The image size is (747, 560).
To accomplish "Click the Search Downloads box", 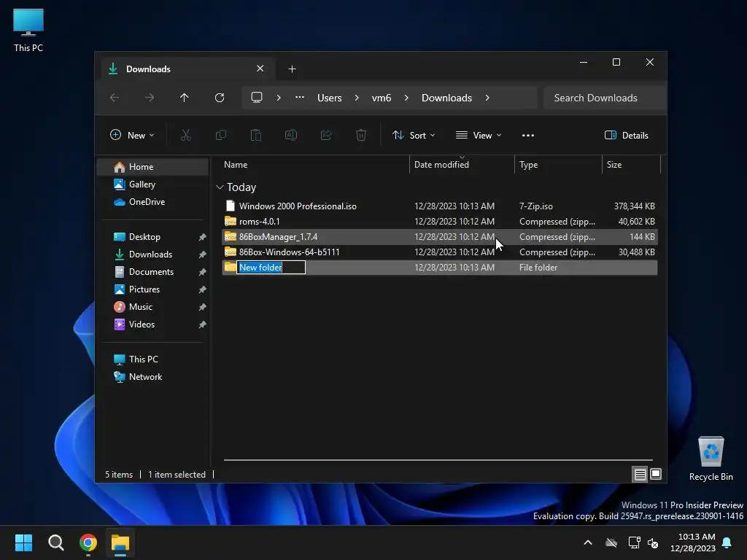I will [x=605, y=98].
